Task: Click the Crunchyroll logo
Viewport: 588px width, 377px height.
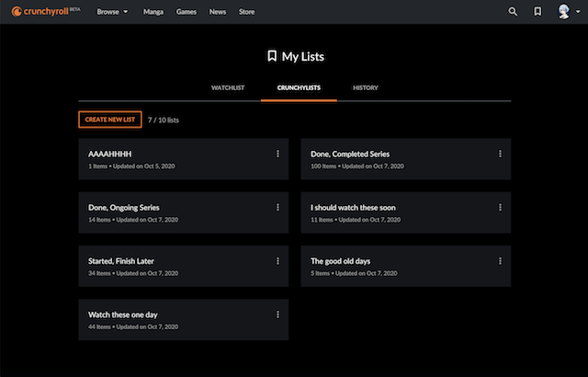Action: coord(46,12)
